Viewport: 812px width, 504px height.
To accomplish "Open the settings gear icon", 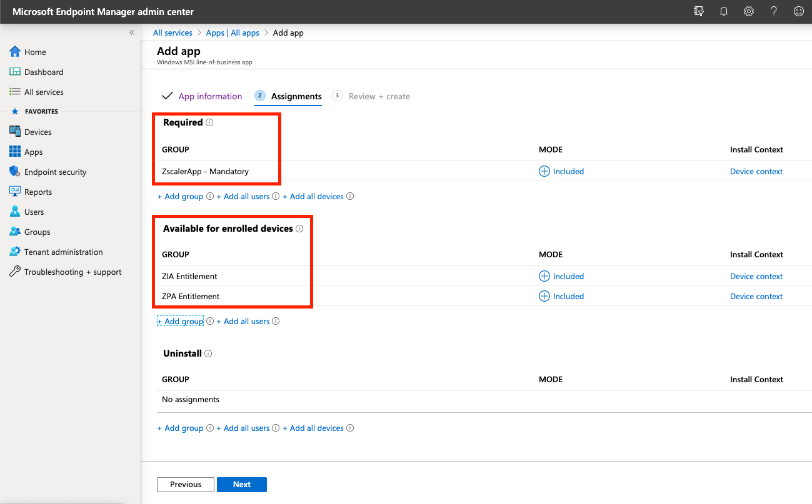I will (749, 11).
